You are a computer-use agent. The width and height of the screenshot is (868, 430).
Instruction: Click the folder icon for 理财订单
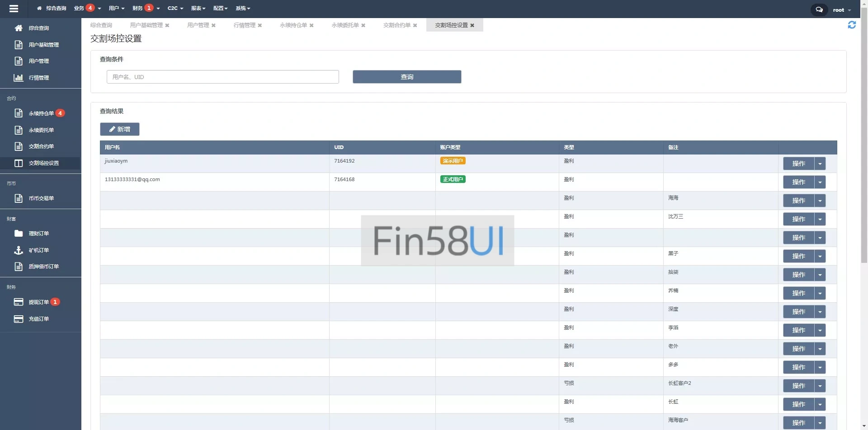(x=19, y=234)
